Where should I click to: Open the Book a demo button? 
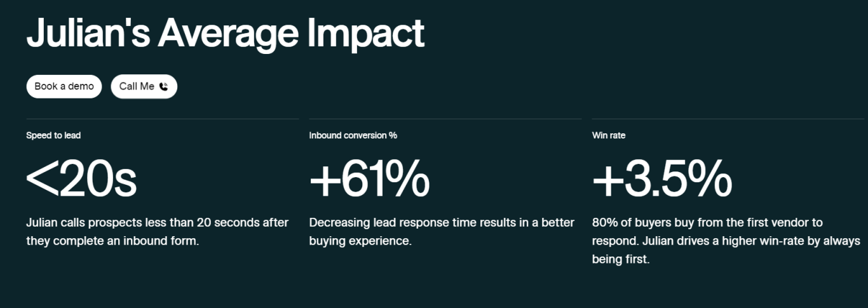coord(64,86)
